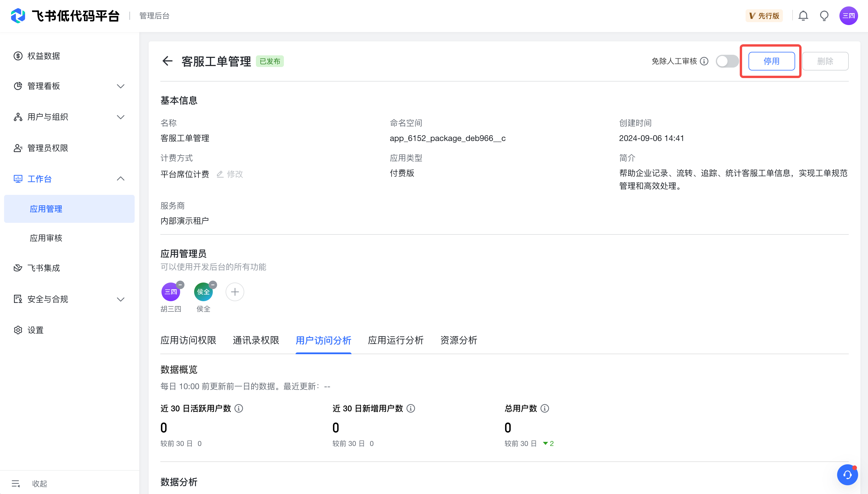Click the 内部演示租户 provider text
This screenshot has height=494, width=868.
tap(185, 221)
